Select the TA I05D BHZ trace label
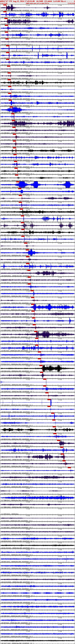The width and height of the screenshot is (75, 644). pyautogui.click(x=17, y=521)
